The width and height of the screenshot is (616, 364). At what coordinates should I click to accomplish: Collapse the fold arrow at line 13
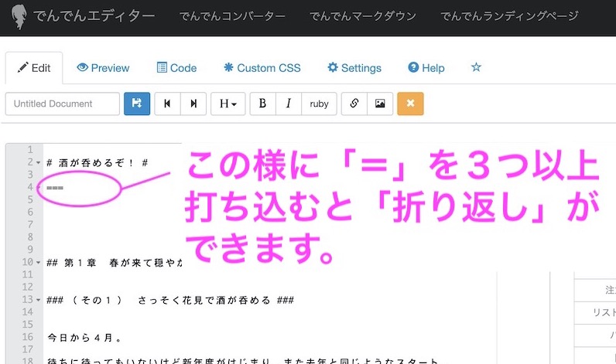click(39, 300)
